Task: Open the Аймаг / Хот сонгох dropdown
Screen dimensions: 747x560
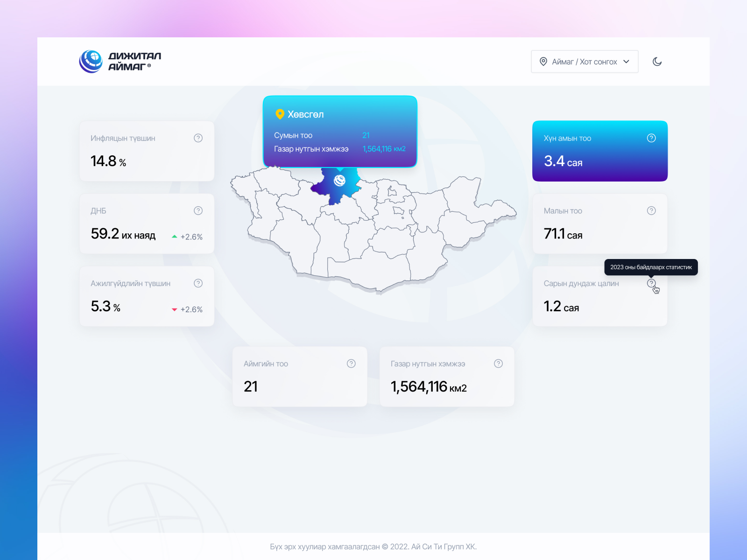Action: (x=584, y=61)
